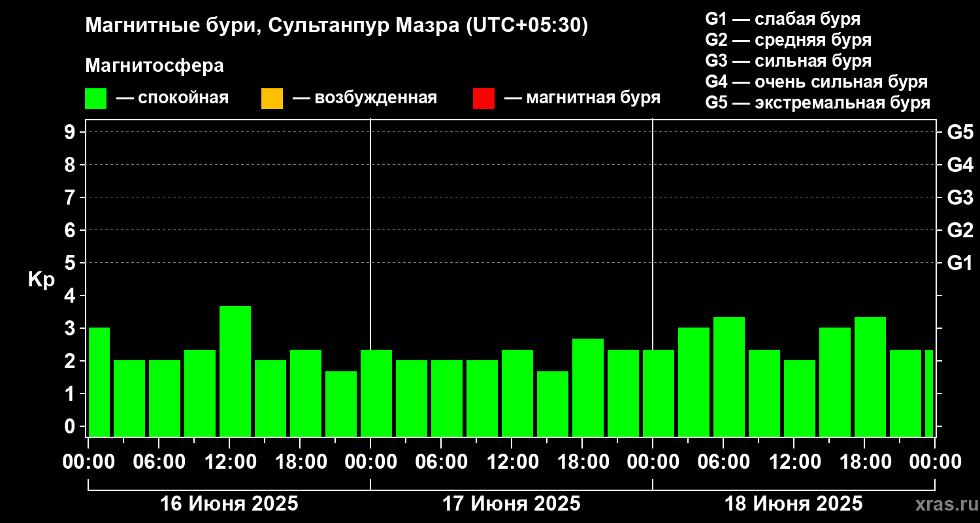Click the Kp axis value 3
The width and height of the screenshot is (980, 523).
click(71, 328)
